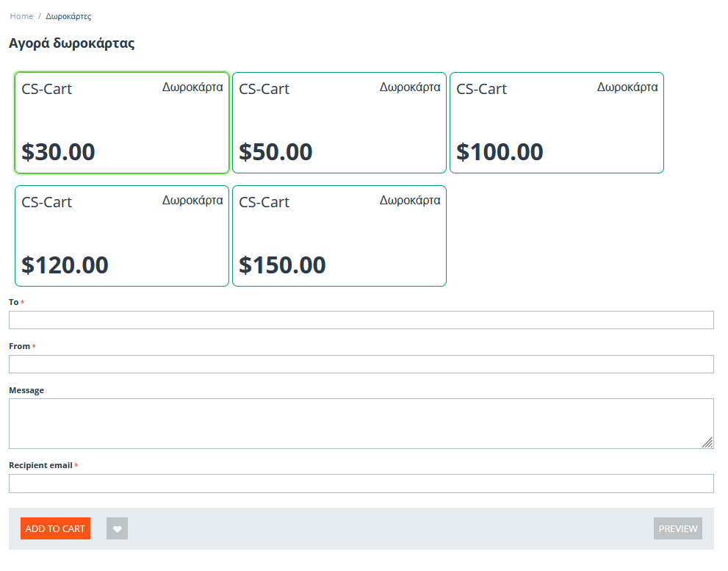Select the $120.00 gift card
The width and height of the screenshot is (728, 571).
click(x=122, y=236)
